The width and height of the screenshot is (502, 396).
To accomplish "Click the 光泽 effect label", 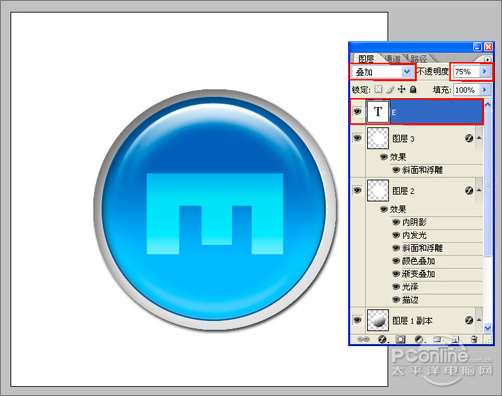I will pos(410,287).
